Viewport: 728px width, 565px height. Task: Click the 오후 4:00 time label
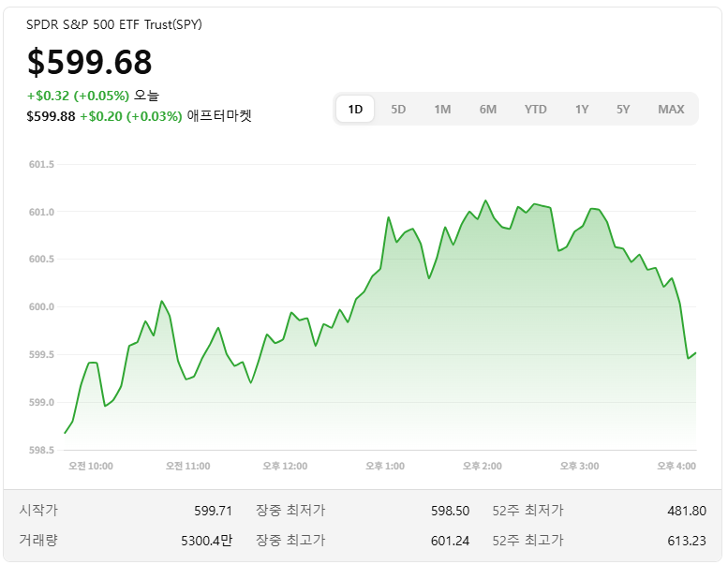pos(676,466)
